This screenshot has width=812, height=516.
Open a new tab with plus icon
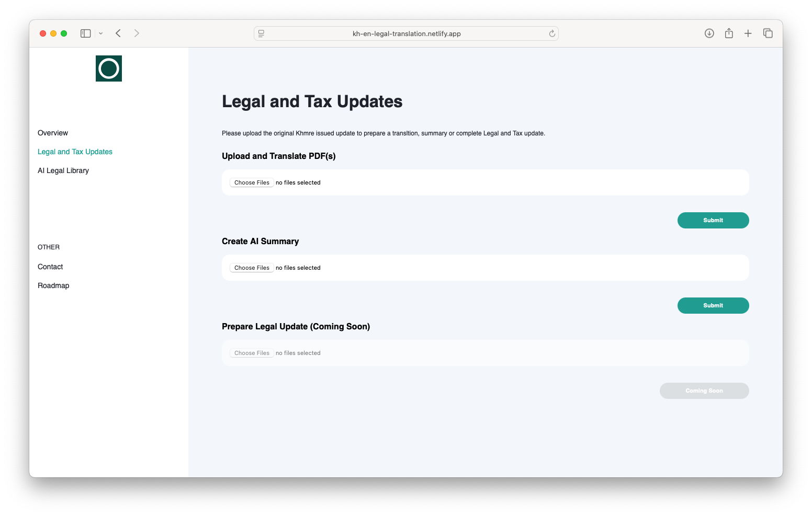pyautogui.click(x=748, y=33)
